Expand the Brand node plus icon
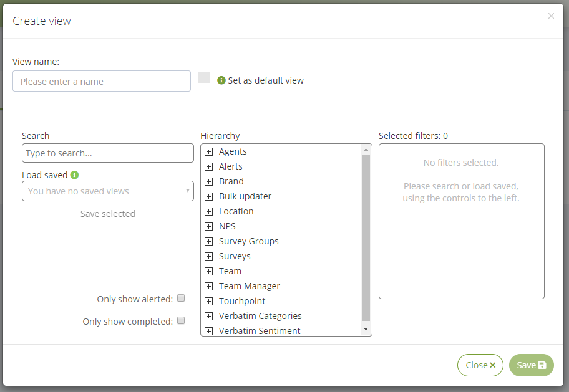Image resolution: width=569 pixels, height=392 pixels. [208, 181]
